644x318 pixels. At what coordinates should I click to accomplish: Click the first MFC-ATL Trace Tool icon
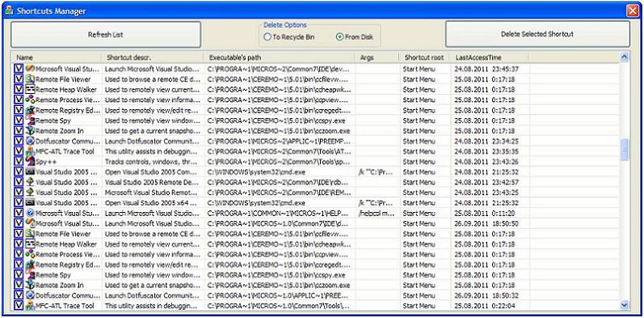(31, 151)
